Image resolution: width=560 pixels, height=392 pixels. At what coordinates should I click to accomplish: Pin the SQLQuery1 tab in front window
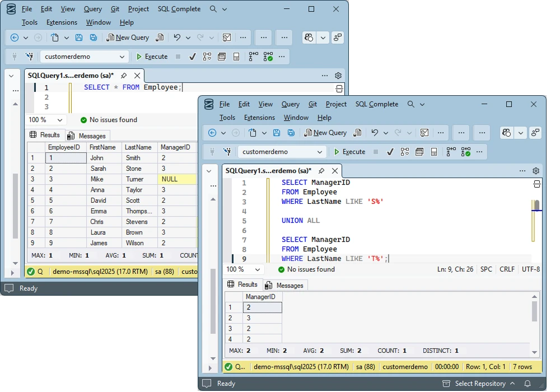click(x=321, y=171)
